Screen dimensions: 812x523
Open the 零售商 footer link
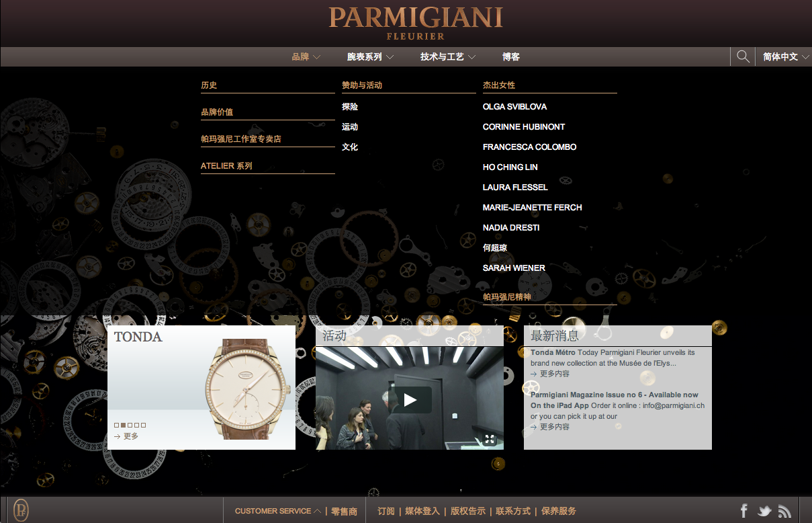(344, 512)
